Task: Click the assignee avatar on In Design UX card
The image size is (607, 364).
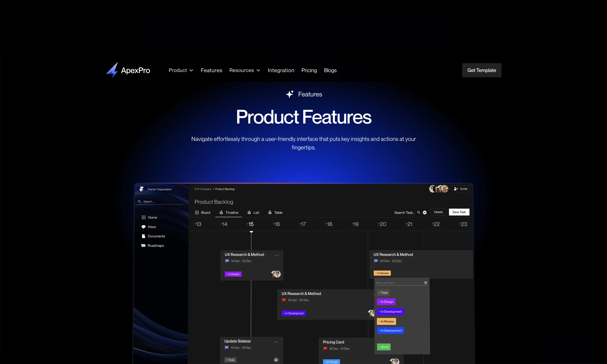Action: tap(276, 274)
